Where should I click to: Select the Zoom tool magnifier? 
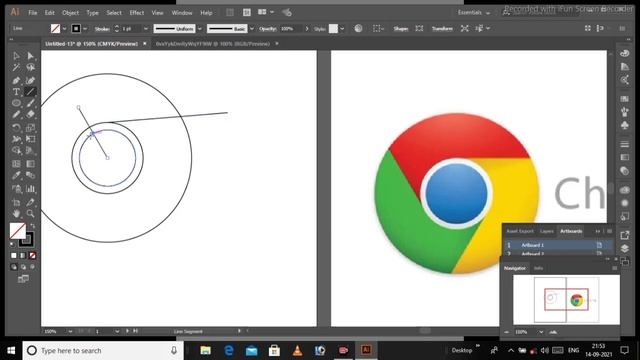pyautogui.click(x=31, y=213)
